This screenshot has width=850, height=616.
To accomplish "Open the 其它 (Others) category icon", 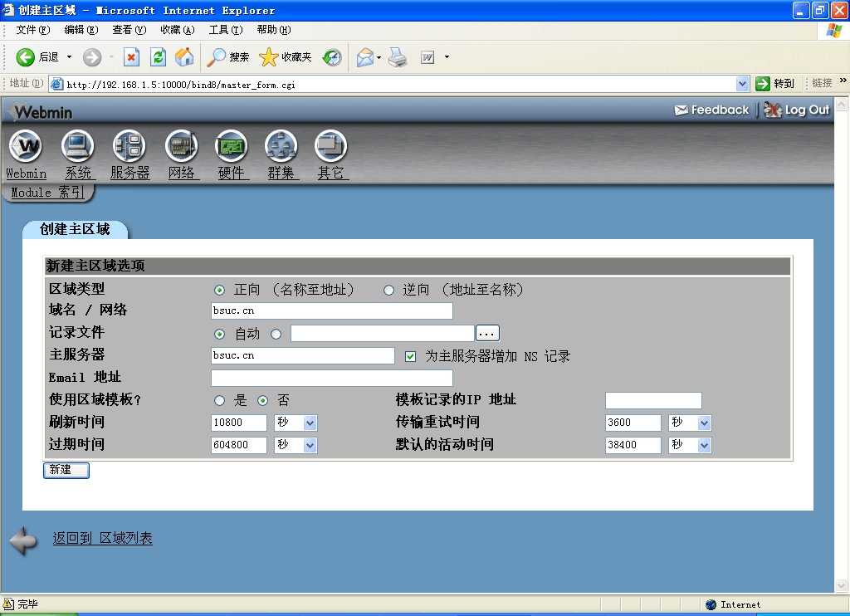I will [x=330, y=147].
